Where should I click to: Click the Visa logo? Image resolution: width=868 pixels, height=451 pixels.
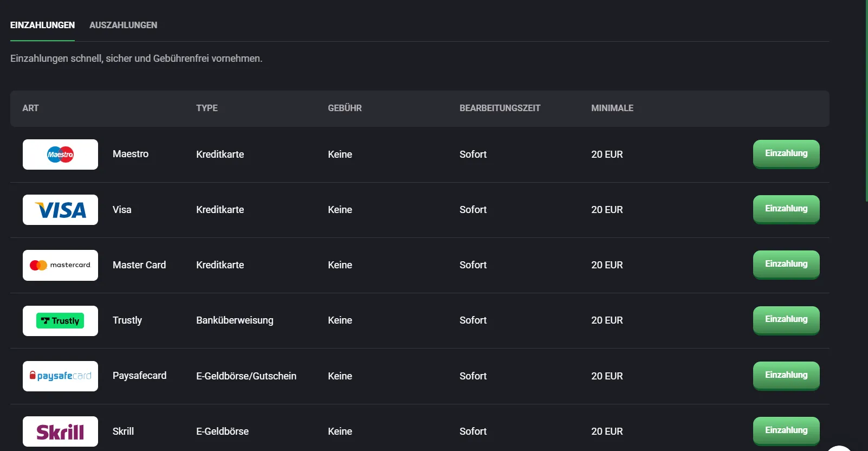(60, 210)
